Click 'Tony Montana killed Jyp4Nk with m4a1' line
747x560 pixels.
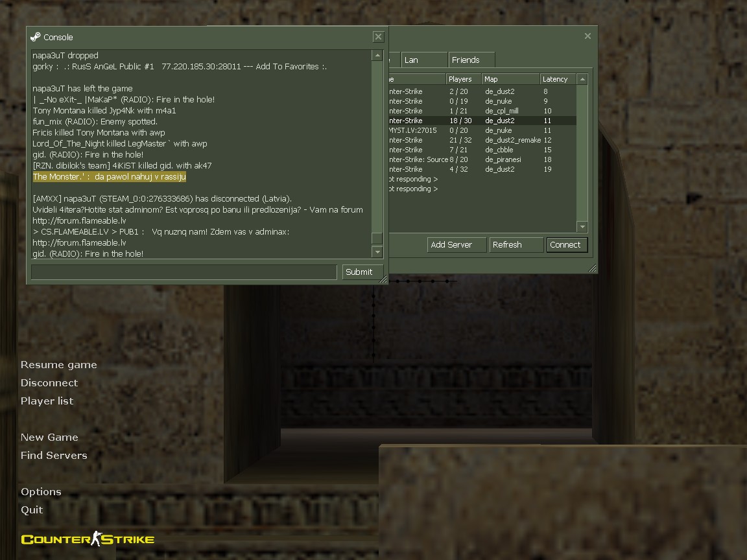pyautogui.click(x=104, y=110)
